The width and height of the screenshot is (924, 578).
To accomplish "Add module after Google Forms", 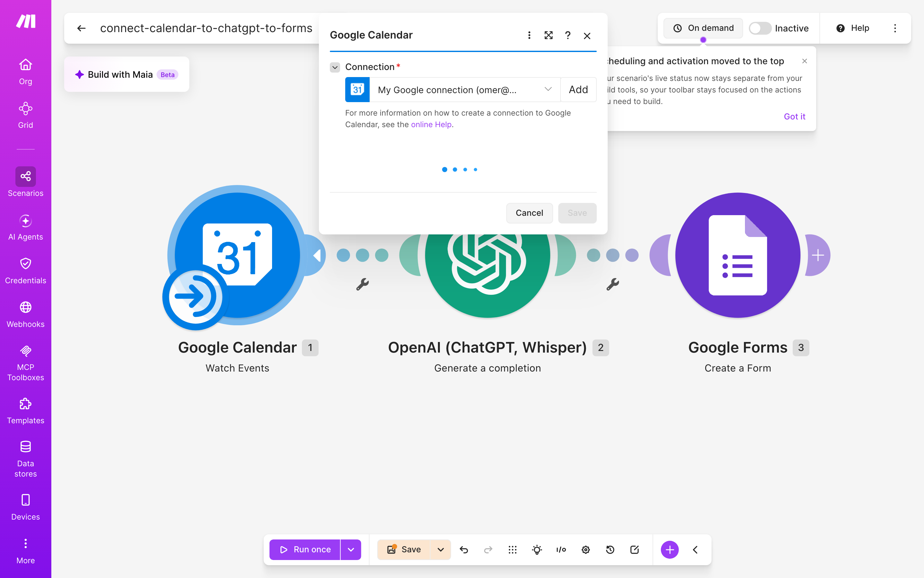I will coord(818,255).
